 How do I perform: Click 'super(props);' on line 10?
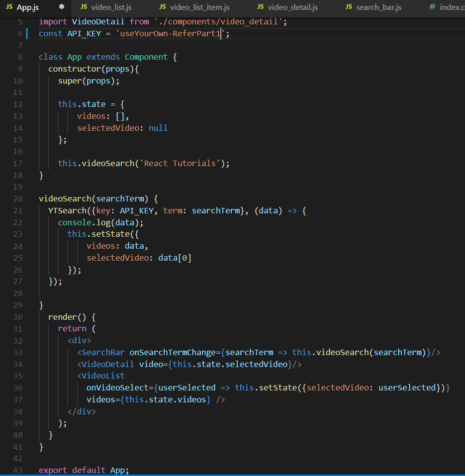click(x=89, y=81)
